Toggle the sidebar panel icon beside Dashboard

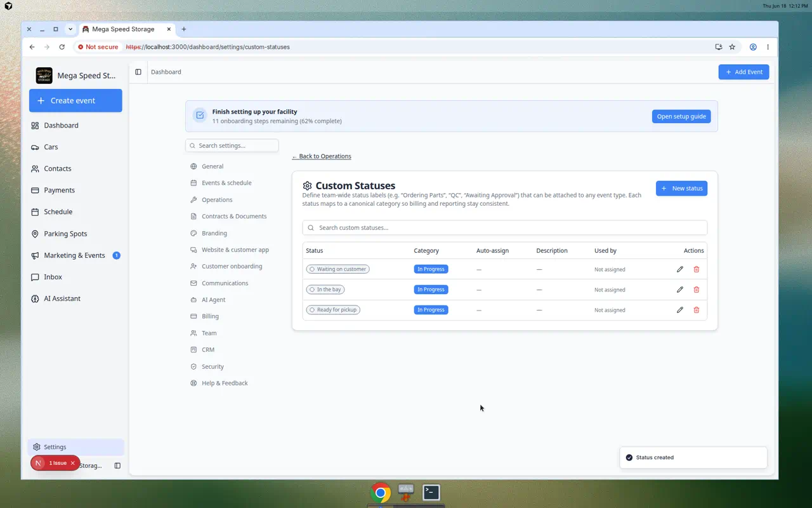138,72
